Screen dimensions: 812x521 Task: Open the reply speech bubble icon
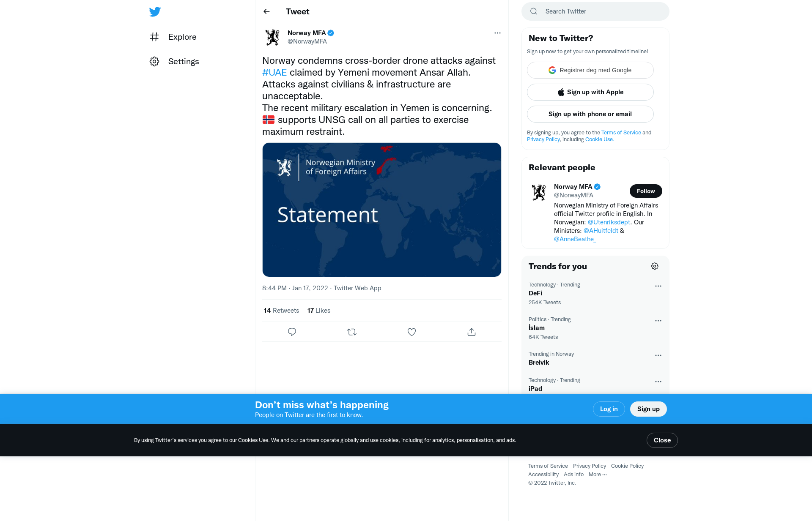click(x=292, y=332)
